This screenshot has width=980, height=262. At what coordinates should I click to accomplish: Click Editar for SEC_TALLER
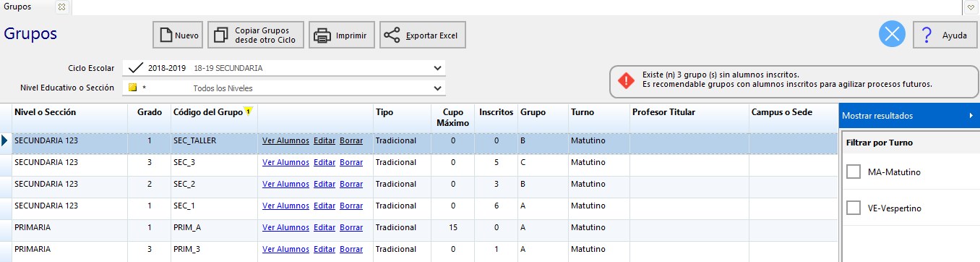[324, 141]
